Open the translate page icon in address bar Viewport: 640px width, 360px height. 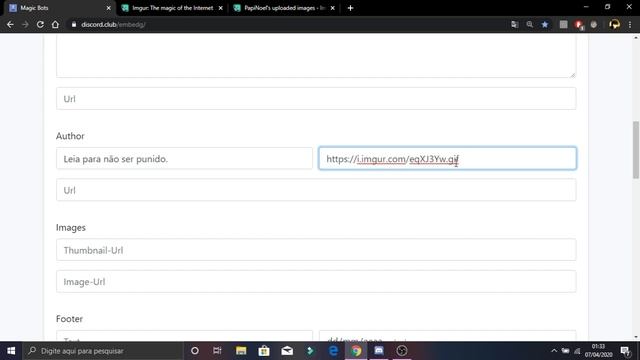tap(514, 24)
